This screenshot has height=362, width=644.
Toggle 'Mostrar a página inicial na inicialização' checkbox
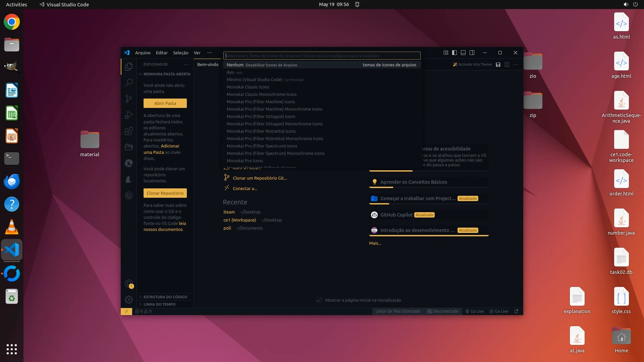(319, 300)
